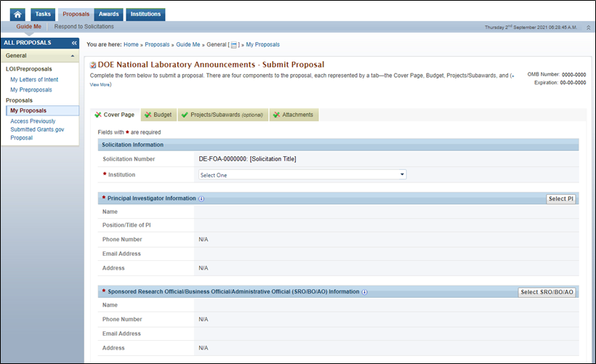Select Respond to Solicitations submenu item

tap(84, 27)
